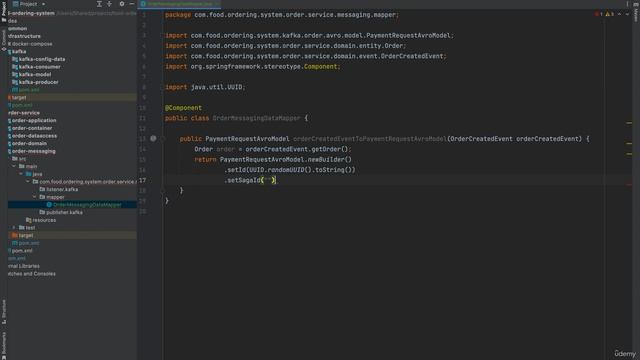Collapse the mapper package arrow
This screenshot has width=640, height=360.
click(x=35, y=197)
